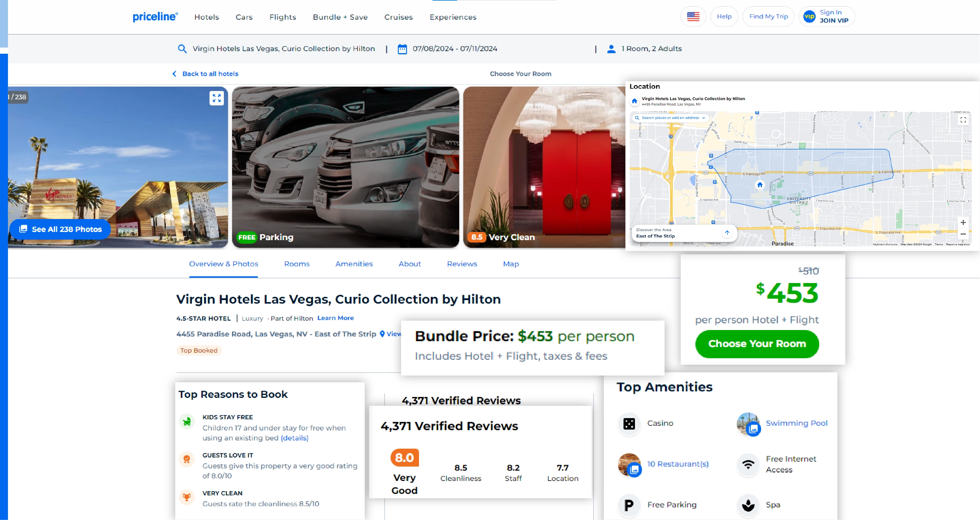Click the 8.5 Cleanliness score
980x520 pixels.
click(460, 473)
